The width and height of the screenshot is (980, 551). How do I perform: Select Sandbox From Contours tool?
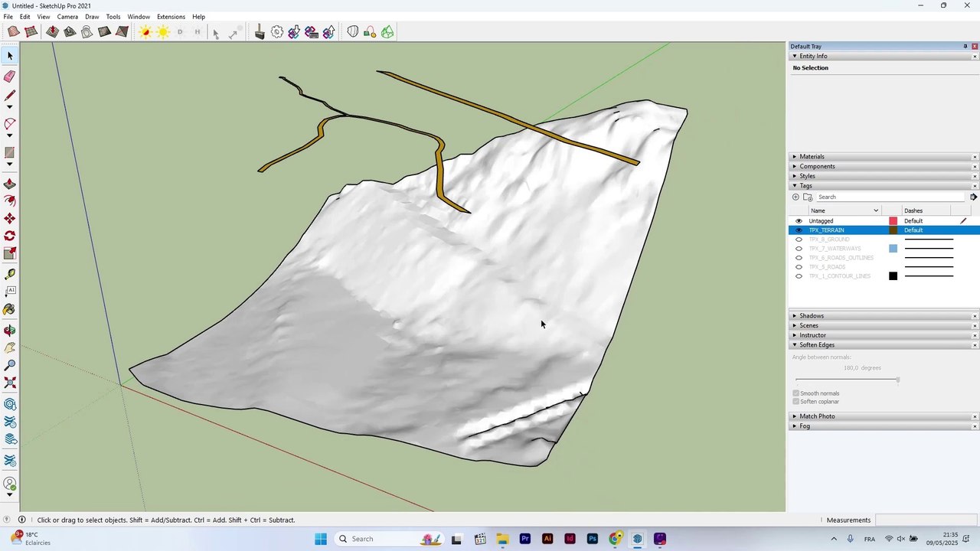(14, 31)
